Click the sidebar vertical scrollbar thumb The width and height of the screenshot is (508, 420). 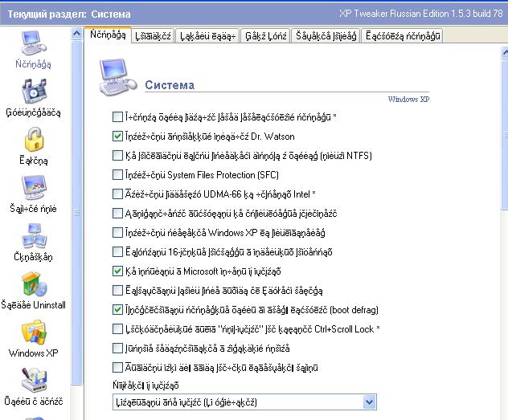point(77,213)
